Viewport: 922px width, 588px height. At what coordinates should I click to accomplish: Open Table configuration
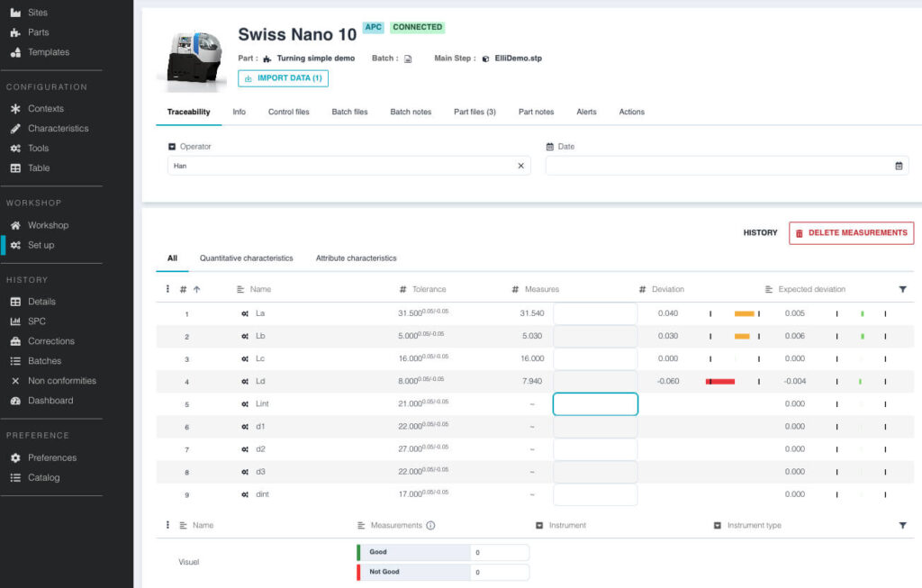tap(38, 168)
